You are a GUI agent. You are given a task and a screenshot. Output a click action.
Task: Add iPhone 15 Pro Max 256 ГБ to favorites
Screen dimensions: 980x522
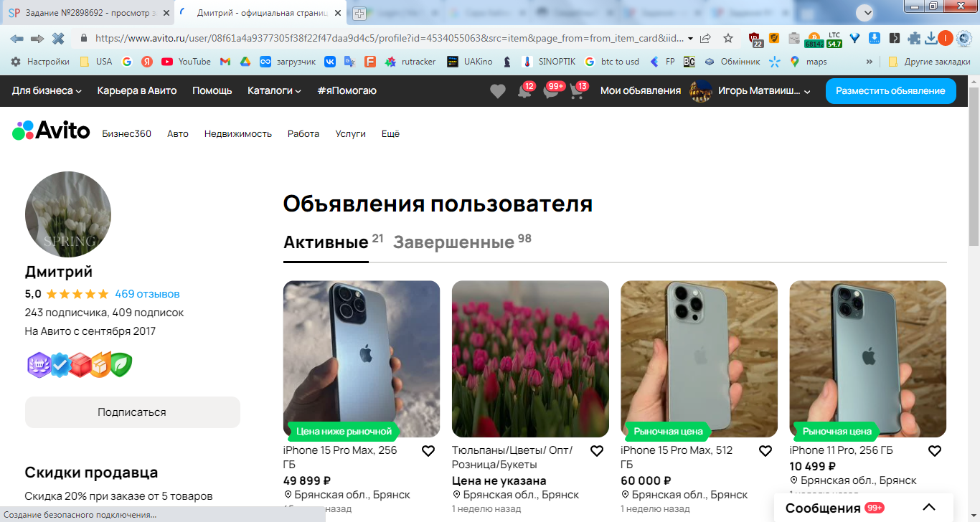coord(428,451)
